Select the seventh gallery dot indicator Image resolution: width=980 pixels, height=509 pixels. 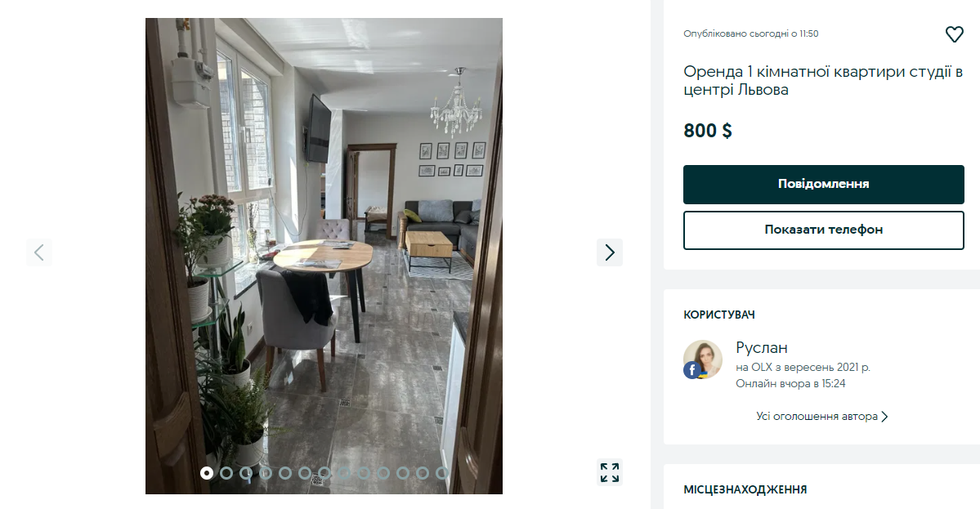click(324, 473)
